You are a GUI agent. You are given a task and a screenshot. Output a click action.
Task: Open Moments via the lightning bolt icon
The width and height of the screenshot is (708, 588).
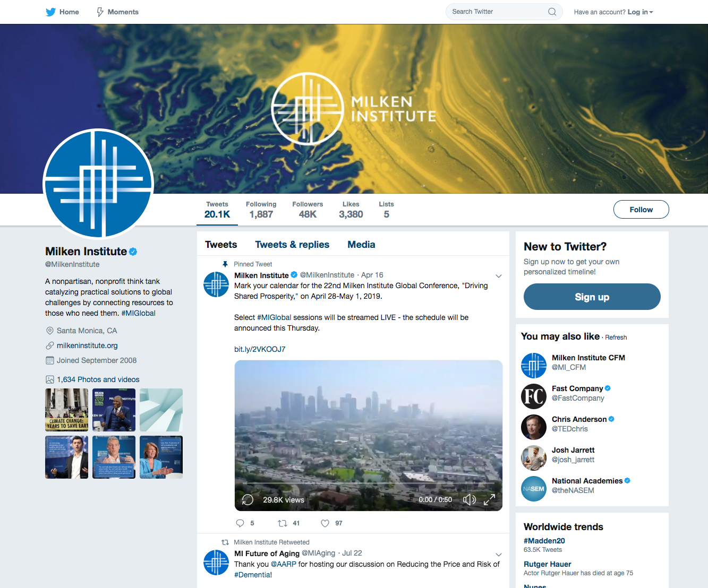coord(100,12)
